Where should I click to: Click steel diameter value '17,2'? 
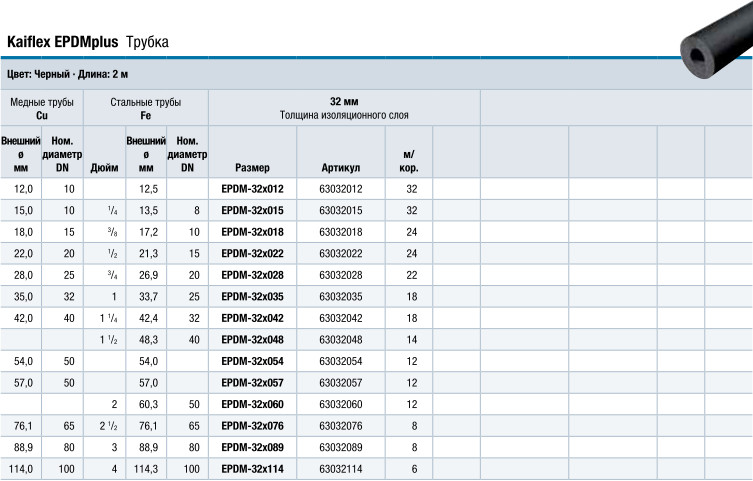point(148,232)
